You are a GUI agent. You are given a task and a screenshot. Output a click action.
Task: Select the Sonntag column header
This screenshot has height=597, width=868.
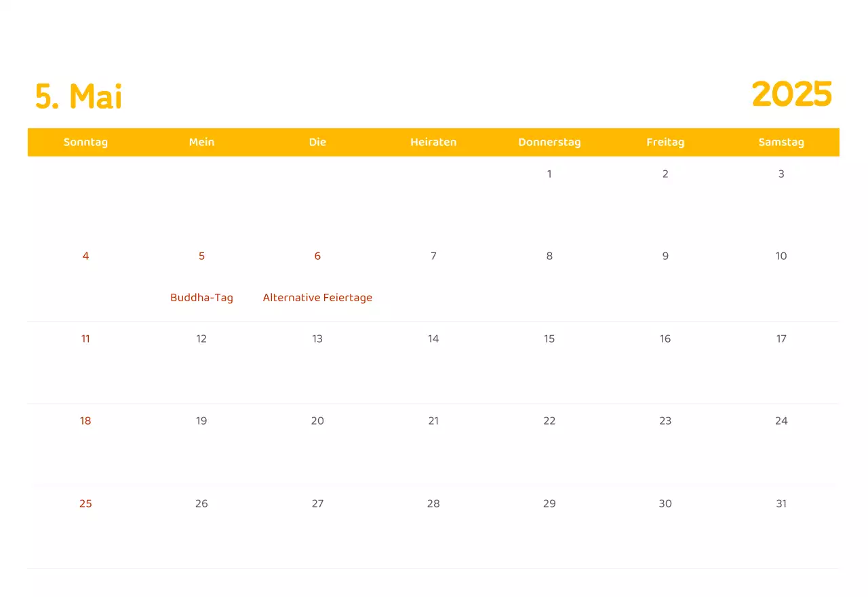pos(85,142)
